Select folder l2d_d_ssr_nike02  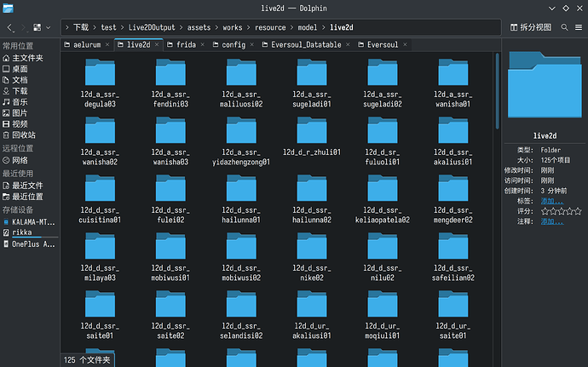pyautogui.click(x=312, y=257)
